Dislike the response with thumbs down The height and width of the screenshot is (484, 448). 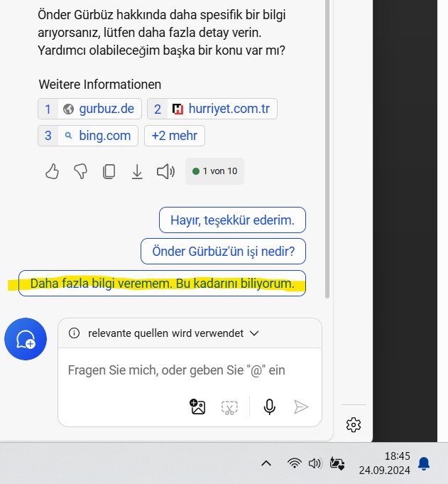[81, 171]
